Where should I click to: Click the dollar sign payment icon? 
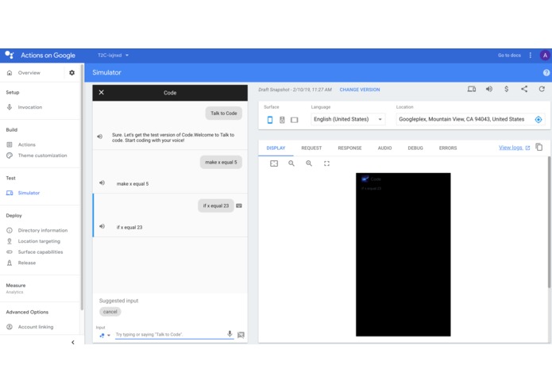tap(506, 90)
